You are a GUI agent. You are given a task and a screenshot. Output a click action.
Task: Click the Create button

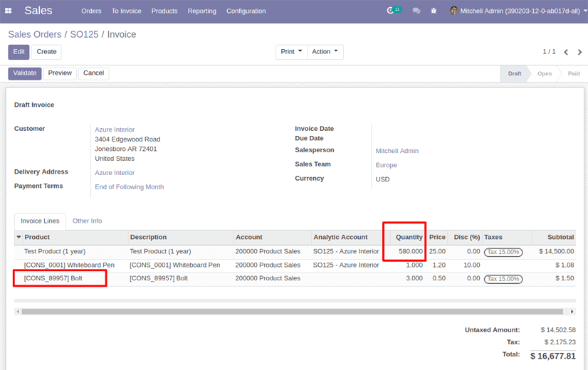point(46,52)
